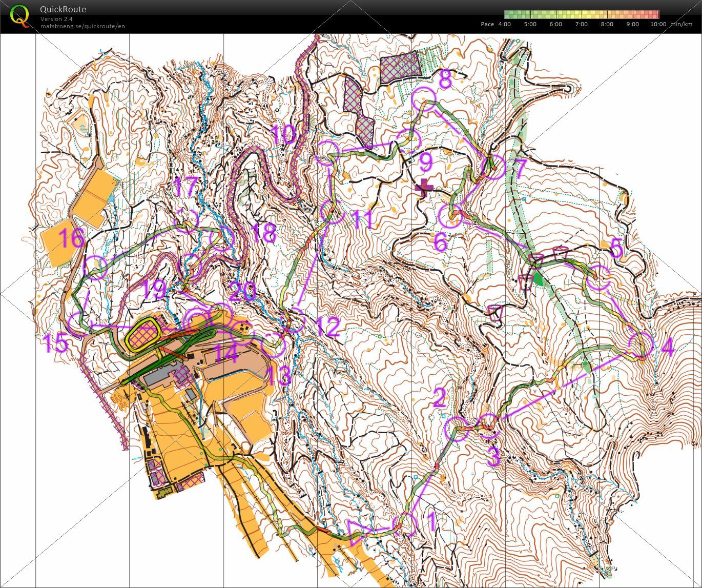Viewport: 702px width, 588px height.
Task: Click the QuickRoute Q logo icon
Action: tap(19, 16)
